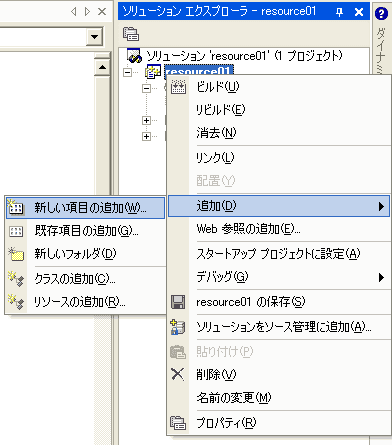
Task: Choose 消去(N) menu entry
Action: pyautogui.click(x=279, y=133)
